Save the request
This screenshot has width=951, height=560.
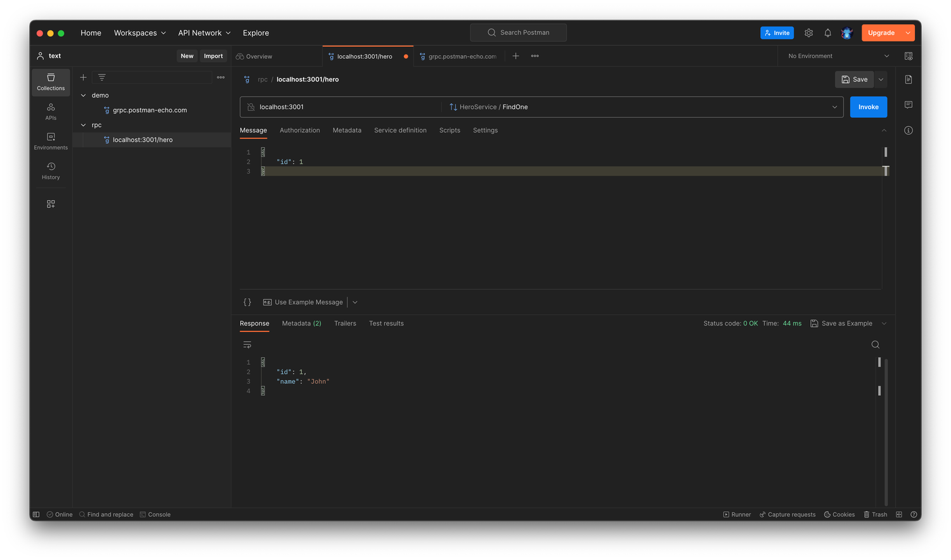pyautogui.click(x=854, y=79)
